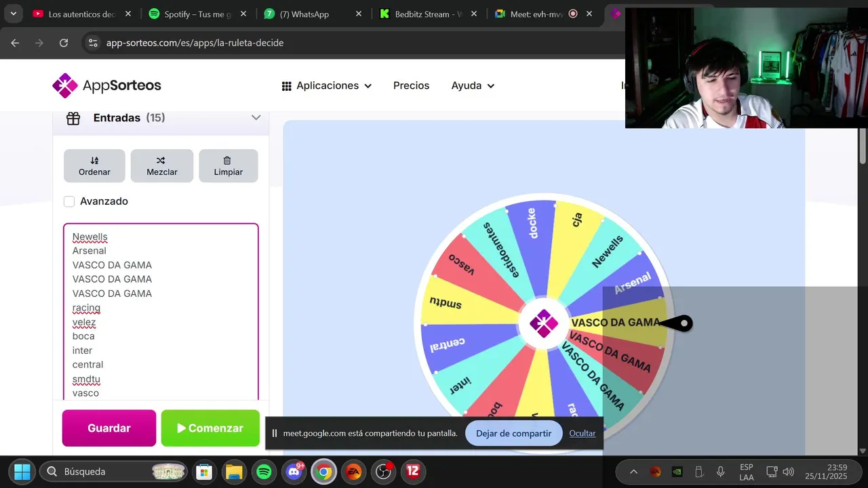Open the tab search dropdown

pyautogui.click(x=13, y=14)
